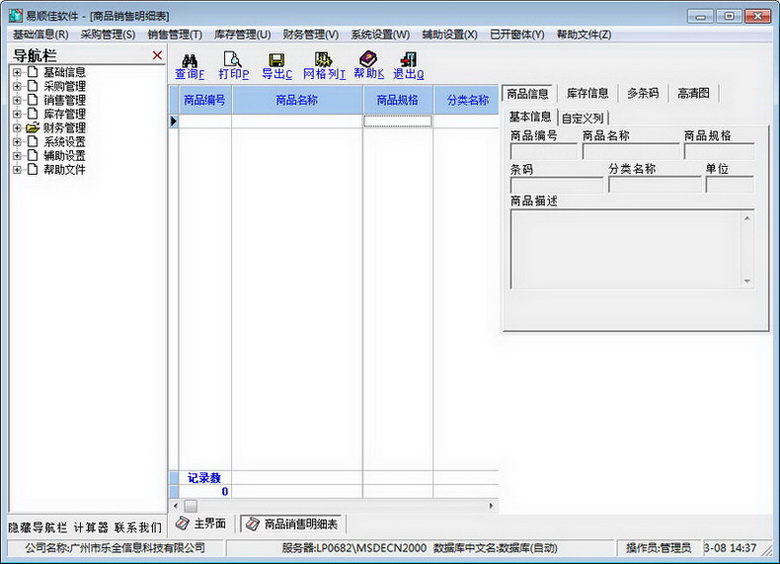Click the 查询 binoculars toolbar icon

[189, 60]
